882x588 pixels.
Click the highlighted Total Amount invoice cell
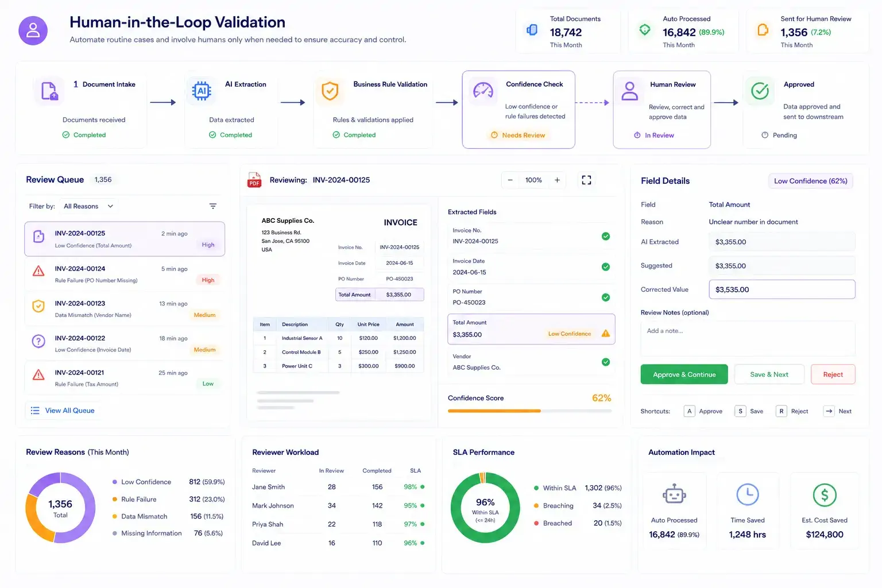(x=380, y=295)
